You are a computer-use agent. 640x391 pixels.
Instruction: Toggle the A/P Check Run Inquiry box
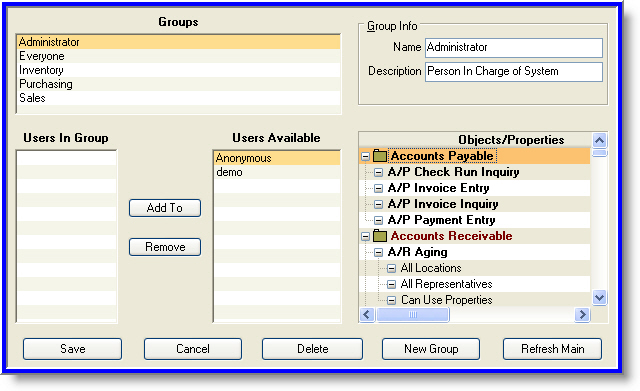378,172
